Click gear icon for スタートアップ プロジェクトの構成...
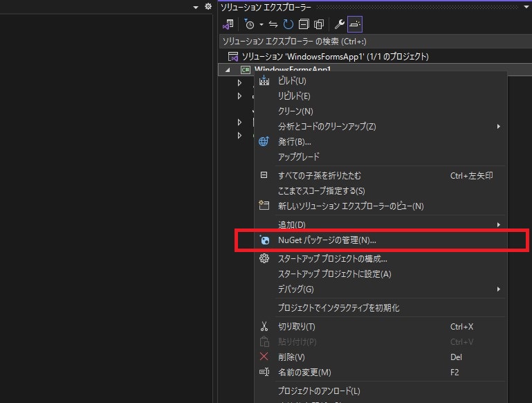The width and height of the screenshot is (532, 403). pyautogui.click(x=264, y=258)
